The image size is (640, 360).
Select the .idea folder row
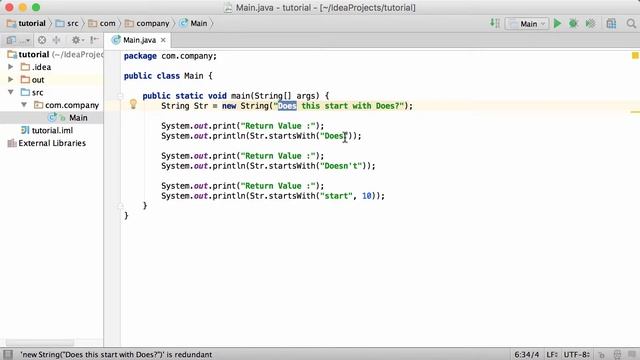coord(52,67)
